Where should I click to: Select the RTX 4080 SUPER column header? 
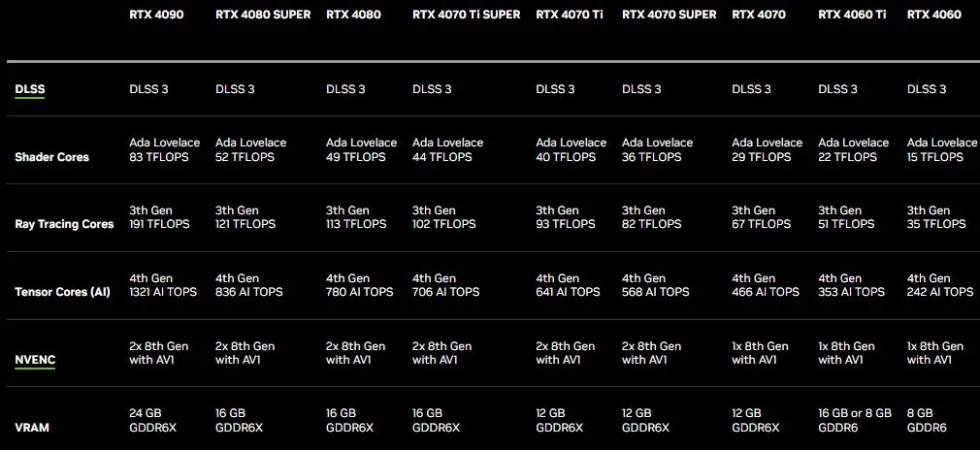(262, 15)
